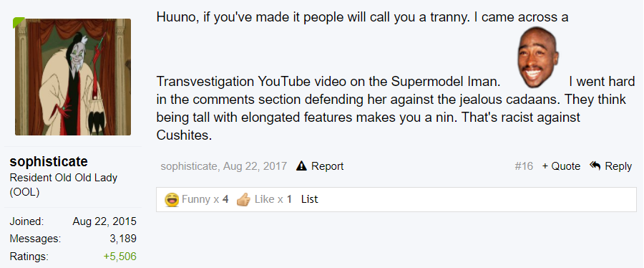
Task: Click the sophisticate author link under post
Action: pyautogui.click(x=188, y=166)
